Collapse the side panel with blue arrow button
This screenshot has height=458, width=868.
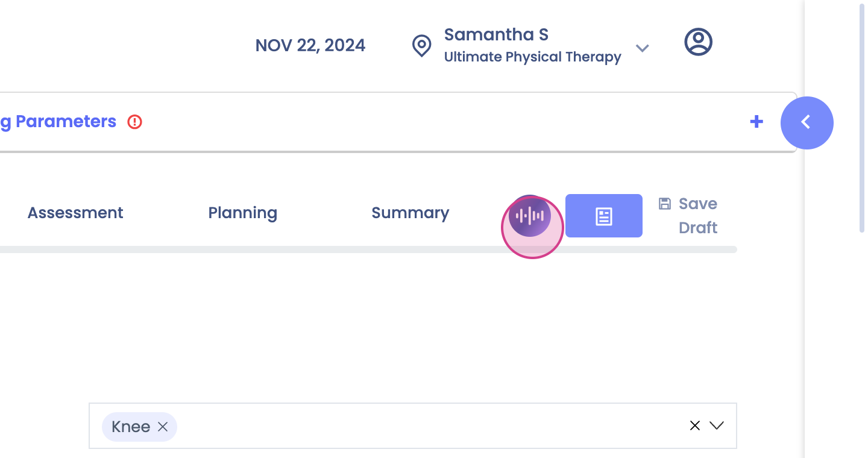(807, 123)
